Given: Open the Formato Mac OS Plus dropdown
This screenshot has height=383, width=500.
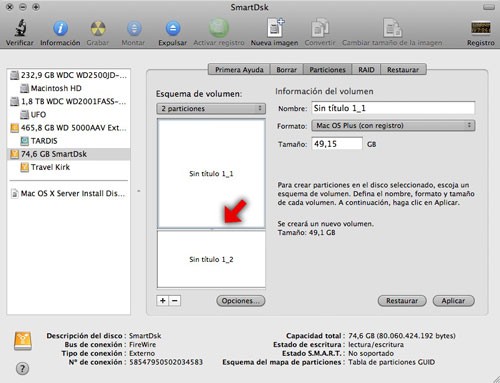Looking at the screenshot, I should pyautogui.click(x=393, y=126).
